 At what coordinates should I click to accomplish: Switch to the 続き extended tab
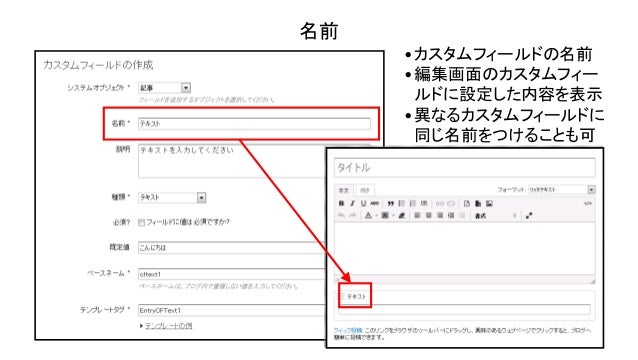click(x=365, y=190)
